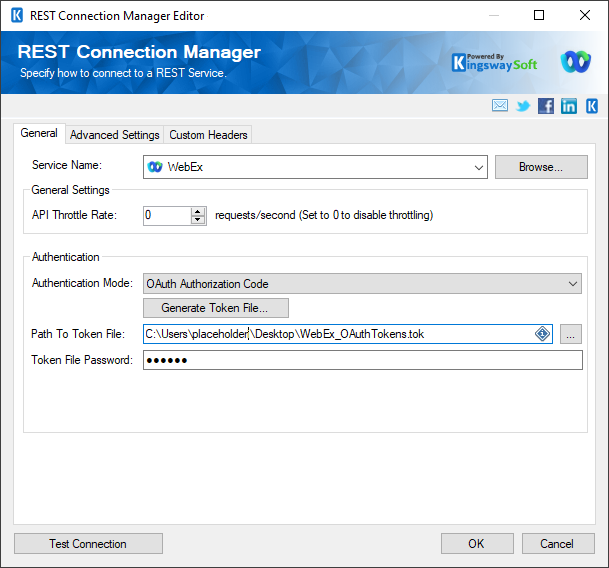This screenshot has height=568, width=609.
Task: Open the KingswaySoft K icon in social row
Action: [592, 106]
